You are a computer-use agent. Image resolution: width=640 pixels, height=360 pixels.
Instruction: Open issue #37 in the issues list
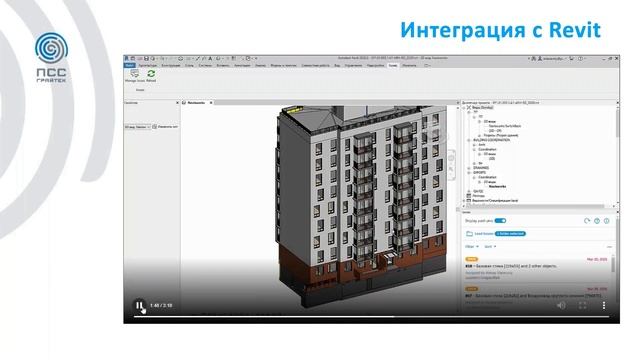point(536,297)
